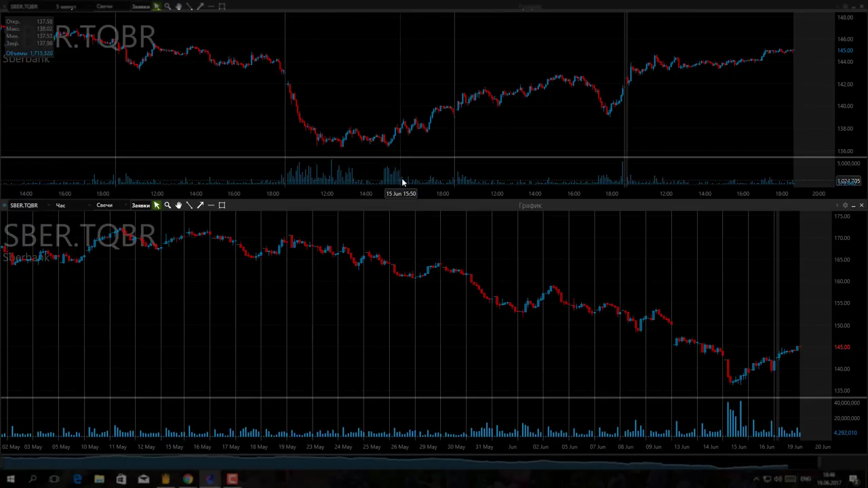
Task: Click the red 145.00 price label on lower chart
Action: point(842,347)
